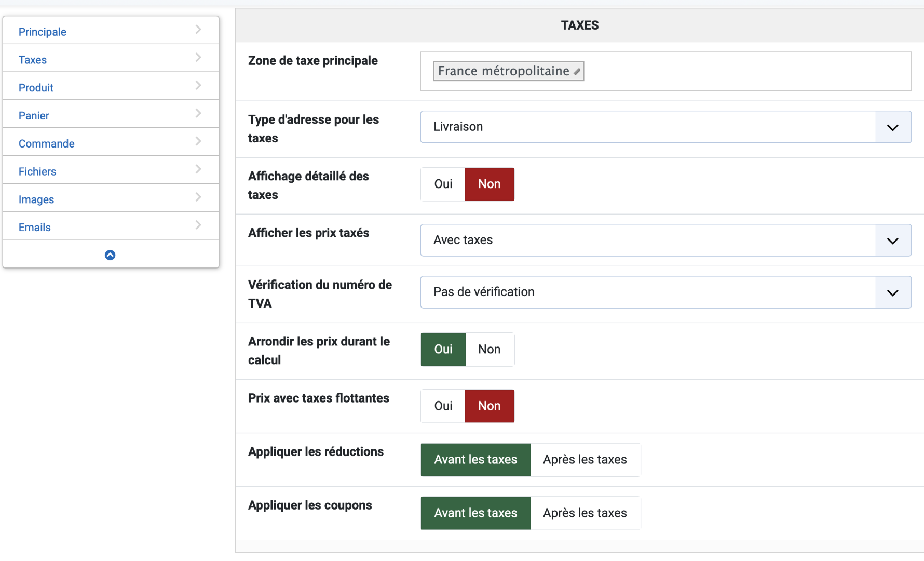The image size is (924, 561).
Task: Choose Après les taxes for Appliquer les coupons
Action: click(585, 513)
